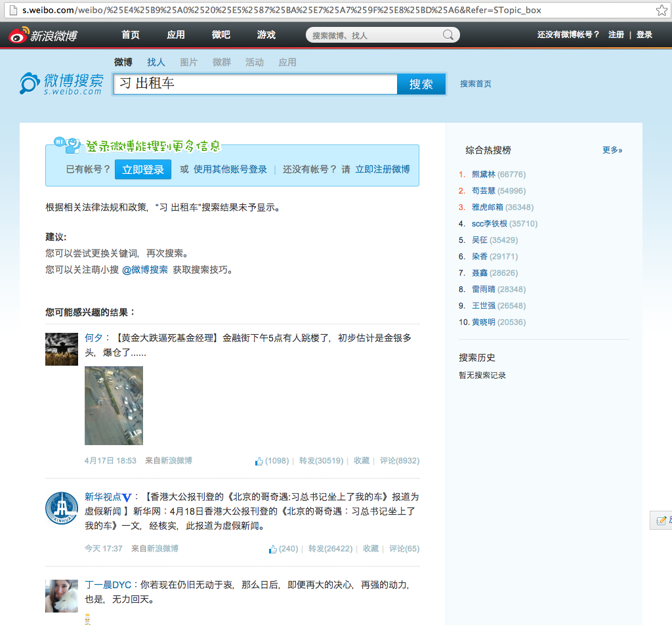Click the blue 搜索 button
Viewport: 672px width, 625px height.
pyautogui.click(x=421, y=84)
